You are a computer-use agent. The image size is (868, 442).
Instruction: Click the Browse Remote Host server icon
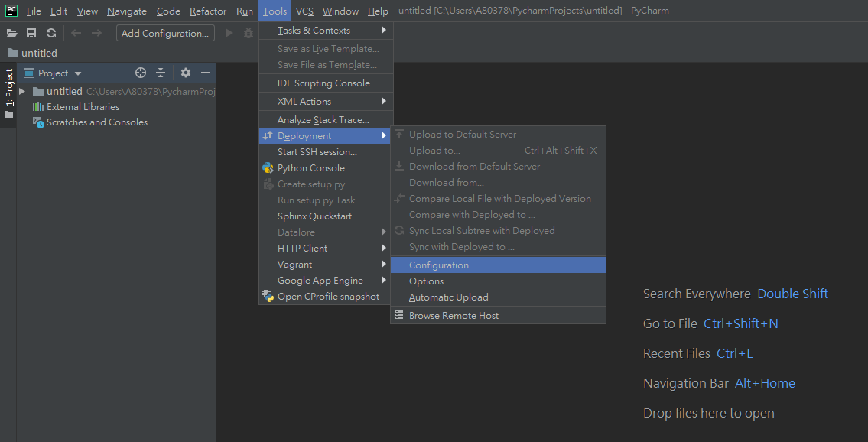point(399,315)
